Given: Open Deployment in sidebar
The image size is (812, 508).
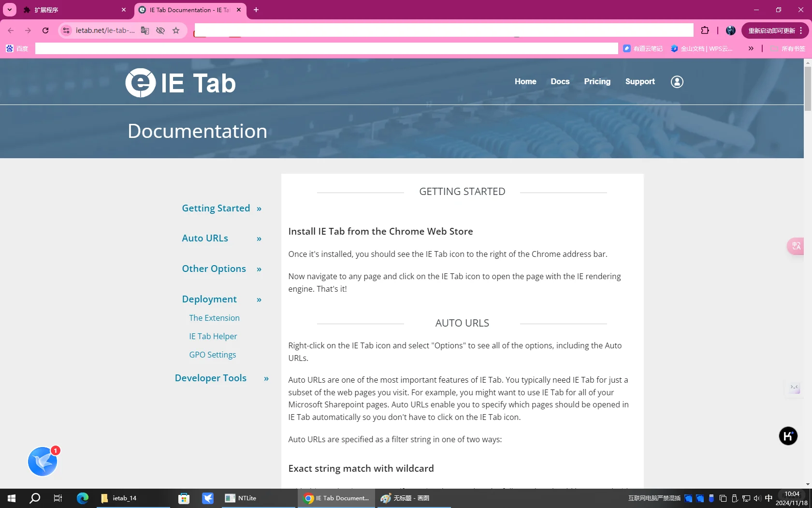Looking at the screenshot, I should click(209, 299).
